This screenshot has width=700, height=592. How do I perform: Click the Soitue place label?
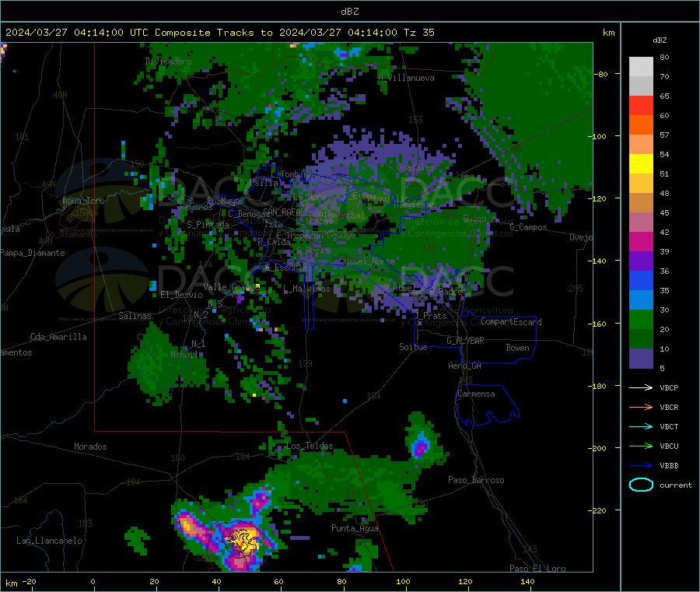pos(413,347)
